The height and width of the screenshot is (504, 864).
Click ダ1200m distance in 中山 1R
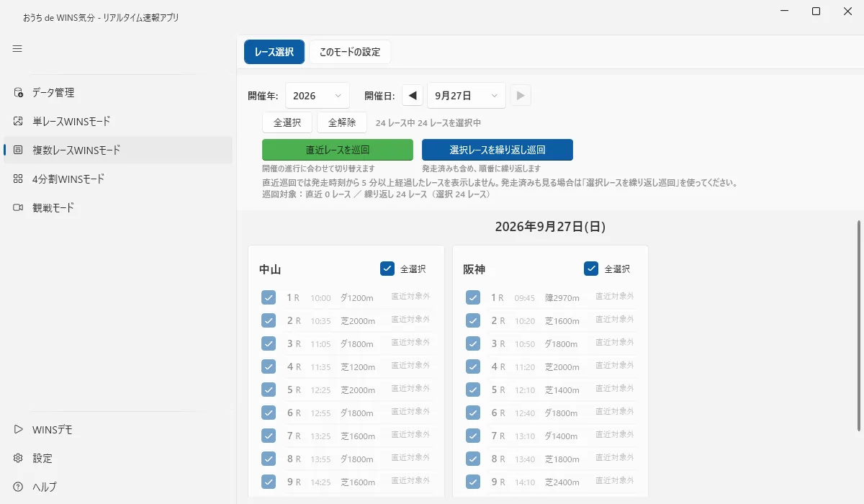click(x=357, y=297)
